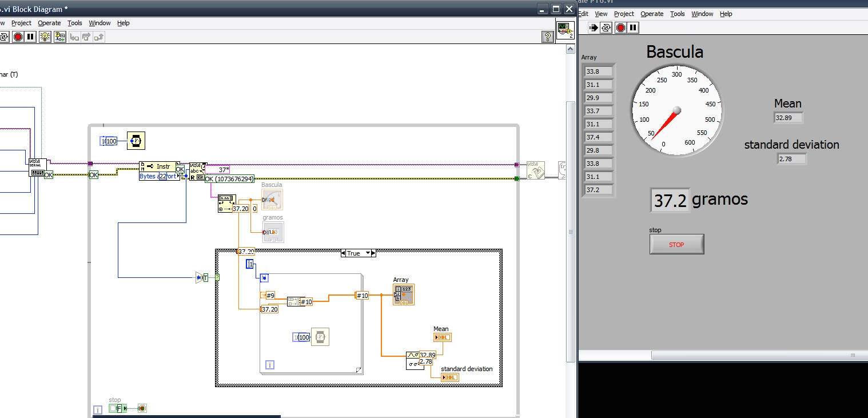The image size is (868, 418).
Task: Toggle Retain Wire Values button
Action: (x=59, y=37)
